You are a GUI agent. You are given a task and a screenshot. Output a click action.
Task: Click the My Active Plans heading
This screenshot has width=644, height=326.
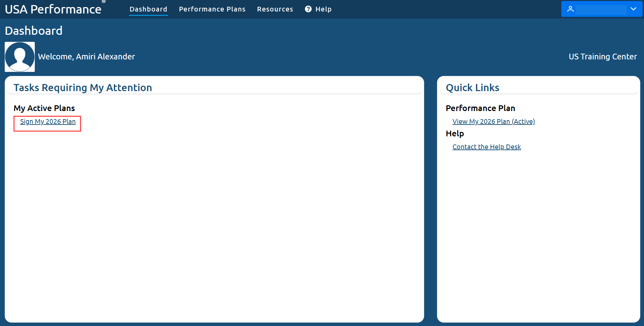(44, 108)
